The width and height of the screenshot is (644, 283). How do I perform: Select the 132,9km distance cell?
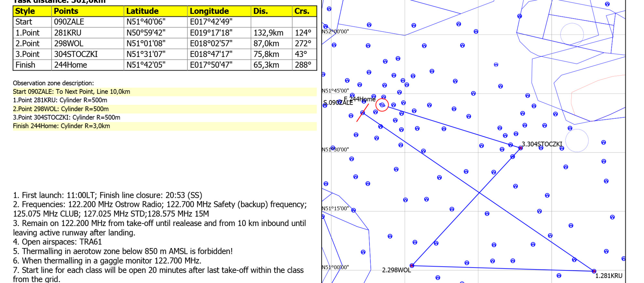268,33
